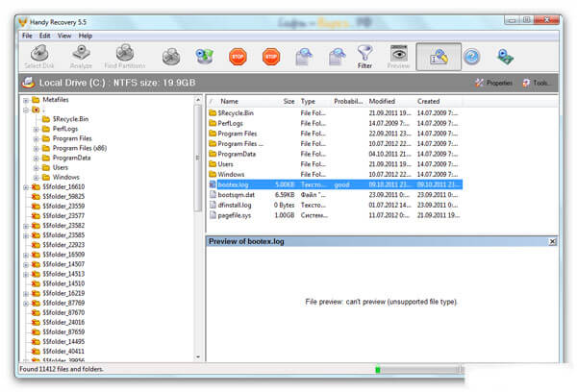Image resolution: width=577 pixels, height=392 pixels.
Task: Open the View menu
Action: click(64, 36)
